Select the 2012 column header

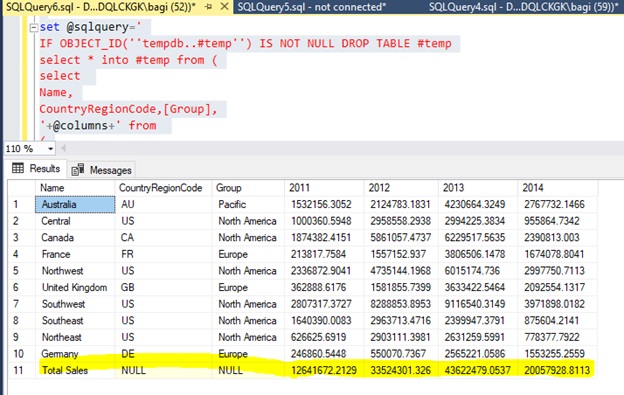401,188
